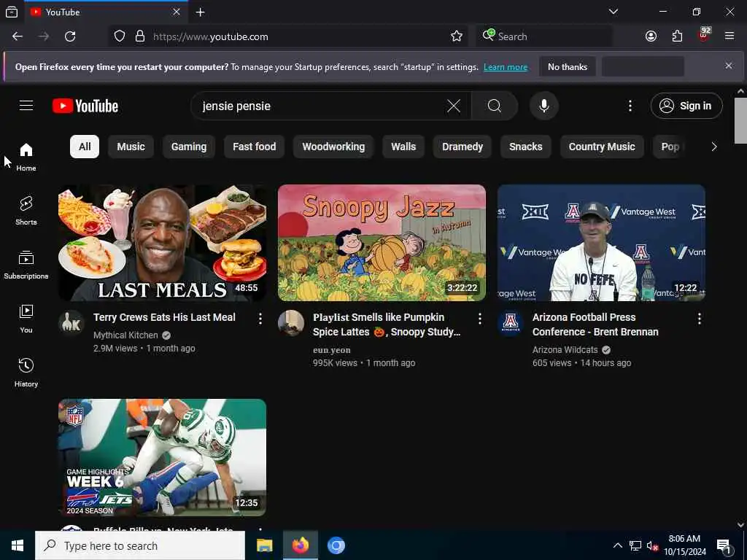Open YouTube settings three-dot menu

pos(630,106)
